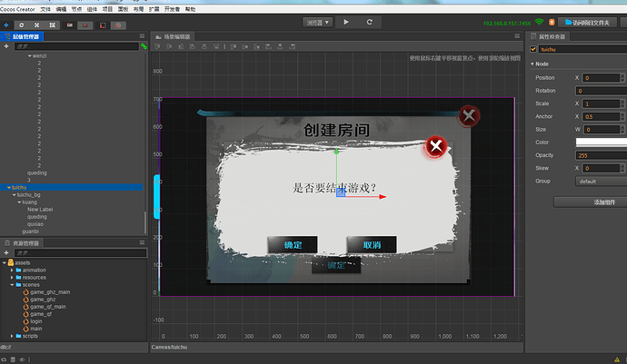Select the rect transform tool

pos(52,25)
